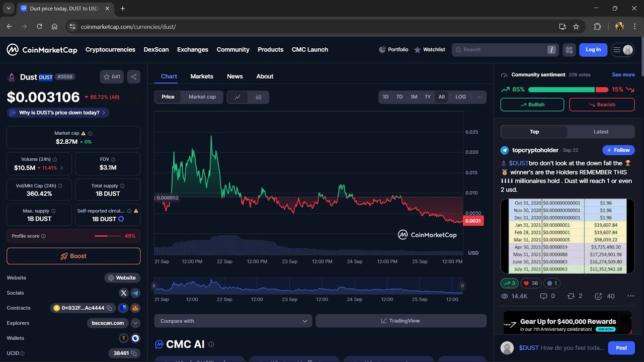This screenshot has height=362, width=644.
Task: Set chart range to All
Action: (x=441, y=97)
